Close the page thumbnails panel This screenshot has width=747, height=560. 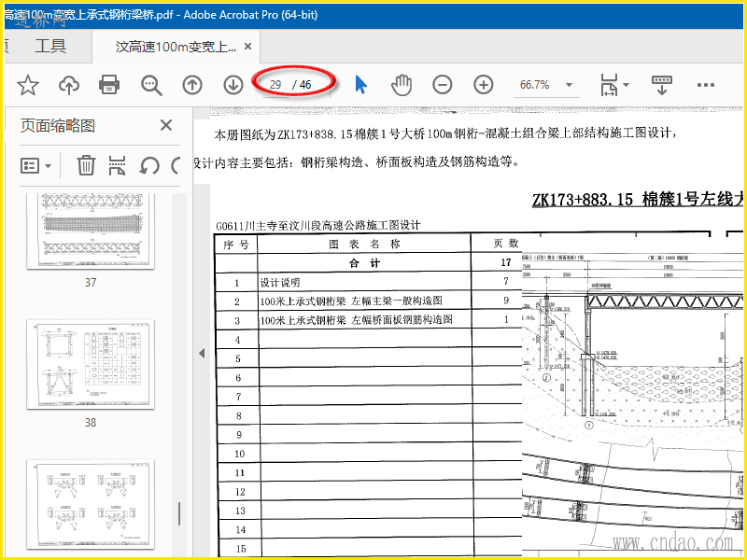coord(166,125)
